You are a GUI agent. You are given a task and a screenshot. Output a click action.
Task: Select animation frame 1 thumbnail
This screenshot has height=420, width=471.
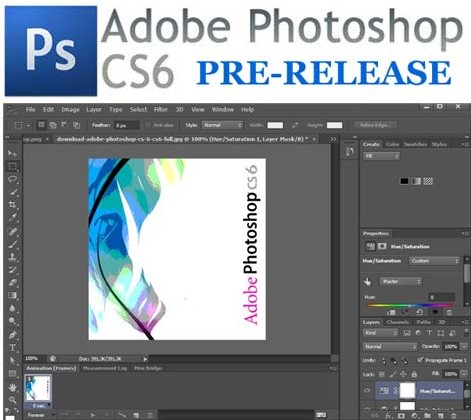tap(38, 388)
